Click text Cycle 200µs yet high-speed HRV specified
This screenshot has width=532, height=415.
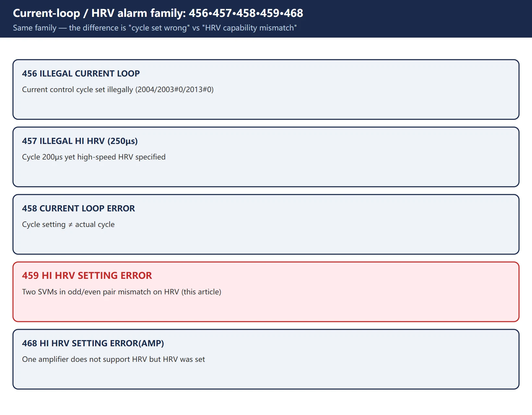[94, 157]
